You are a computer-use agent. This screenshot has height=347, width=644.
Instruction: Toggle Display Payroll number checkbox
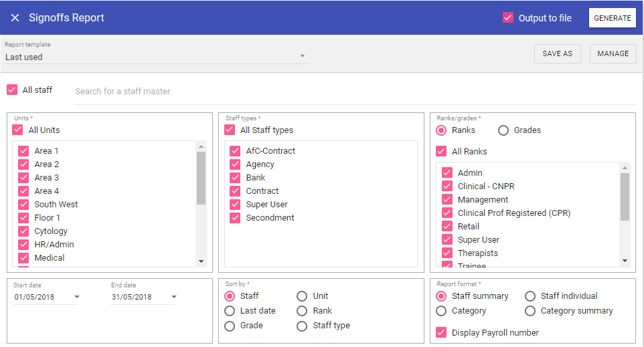pos(441,332)
